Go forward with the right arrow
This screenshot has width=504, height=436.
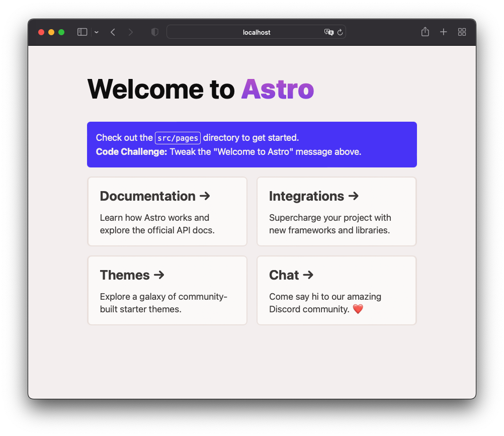click(130, 32)
